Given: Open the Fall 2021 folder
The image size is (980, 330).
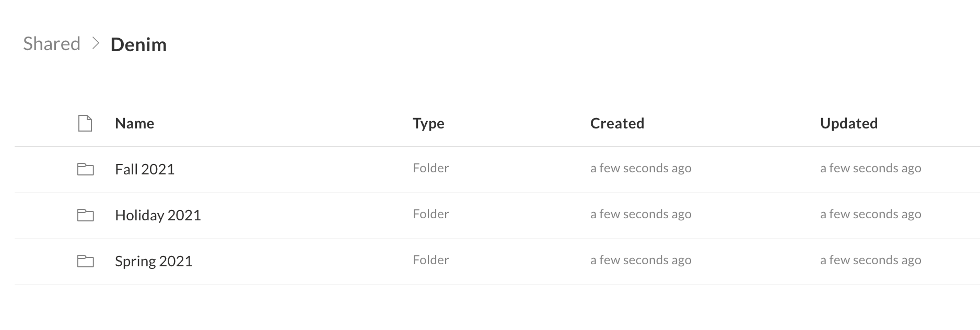Looking at the screenshot, I should (145, 169).
